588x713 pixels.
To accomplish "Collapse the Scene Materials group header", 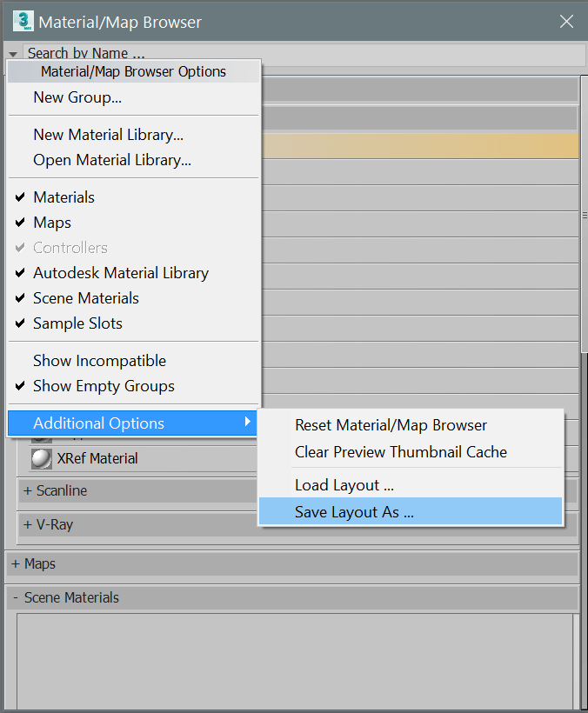I will click(292, 597).
